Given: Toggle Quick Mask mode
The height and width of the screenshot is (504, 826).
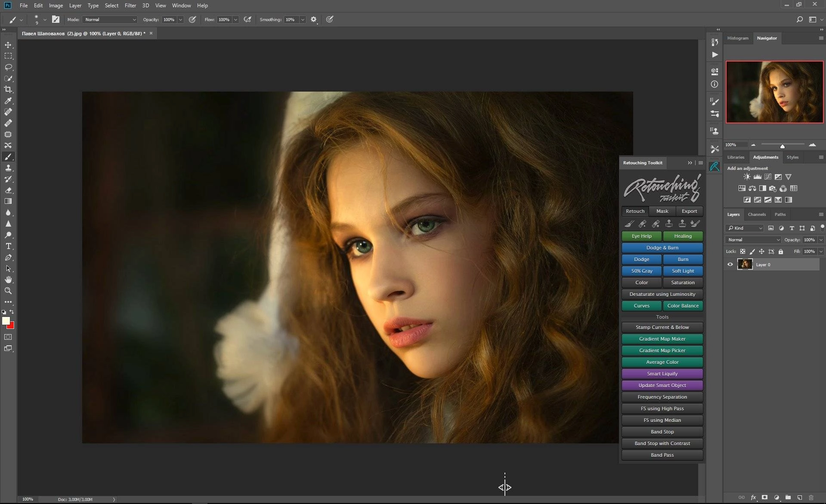Looking at the screenshot, I should pos(8,337).
